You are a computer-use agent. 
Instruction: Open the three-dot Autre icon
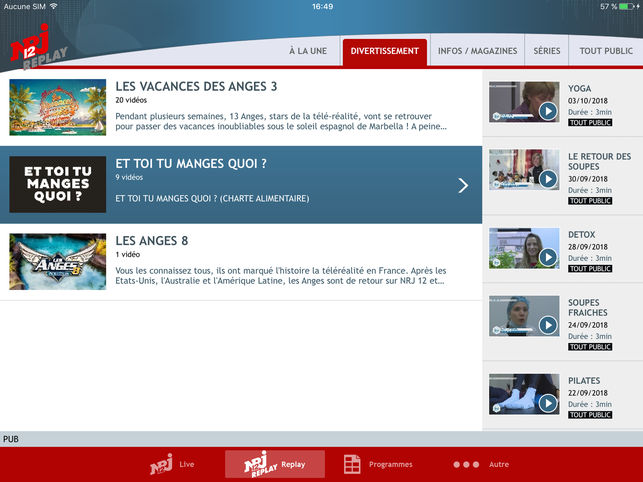pos(466,464)
